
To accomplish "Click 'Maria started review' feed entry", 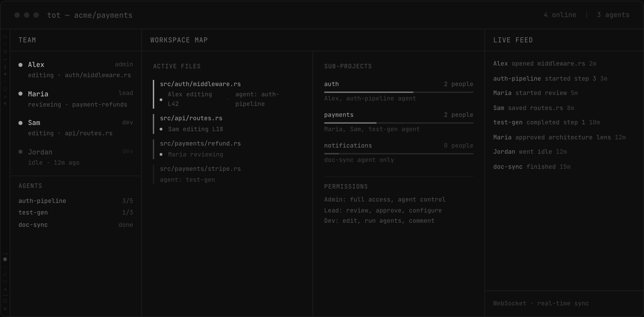I will pyautogui.click(x=536, y=93).
